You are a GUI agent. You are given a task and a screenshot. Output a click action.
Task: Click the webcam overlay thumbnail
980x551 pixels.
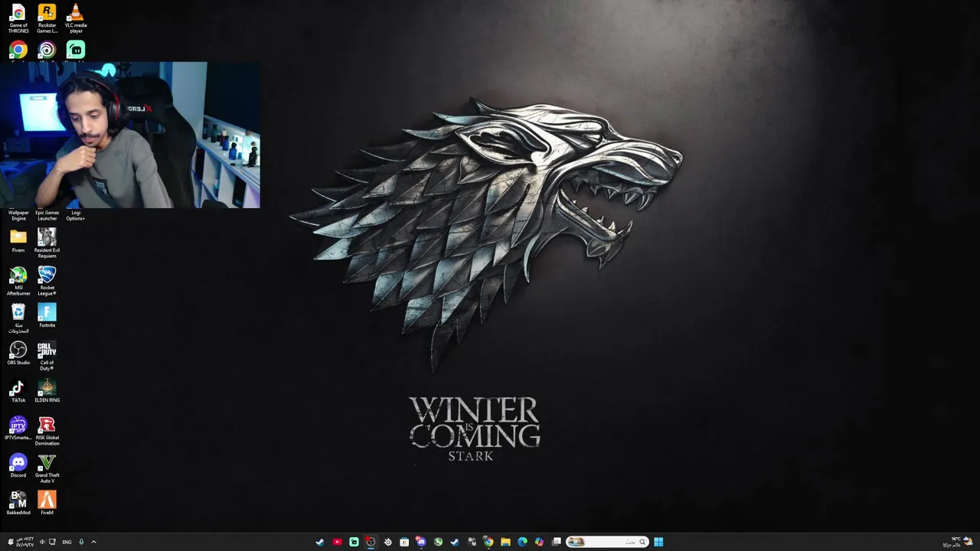pyautogui.click(x=130, y=135)
